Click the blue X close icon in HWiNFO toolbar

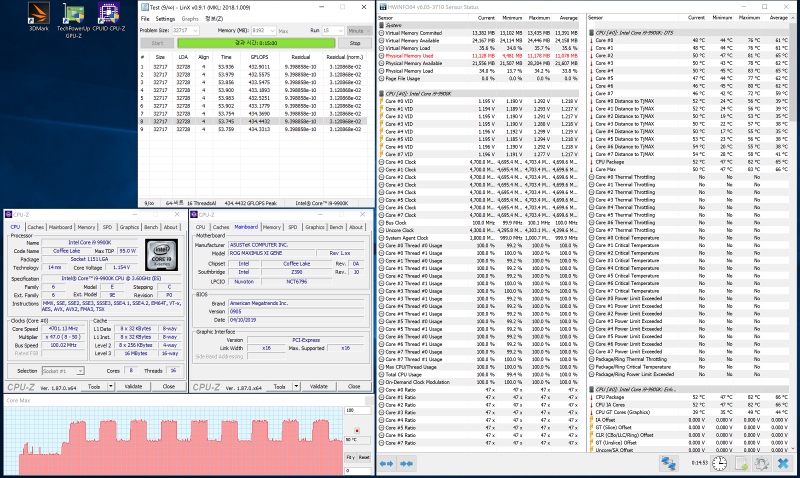click(x=783, y=463)
